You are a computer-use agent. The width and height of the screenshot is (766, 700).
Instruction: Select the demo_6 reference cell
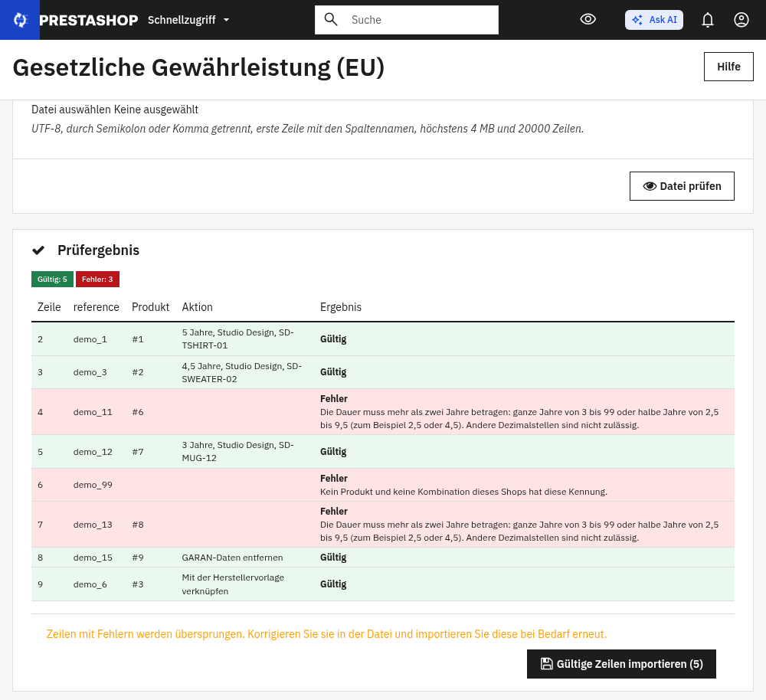click(x=90, y=584)
